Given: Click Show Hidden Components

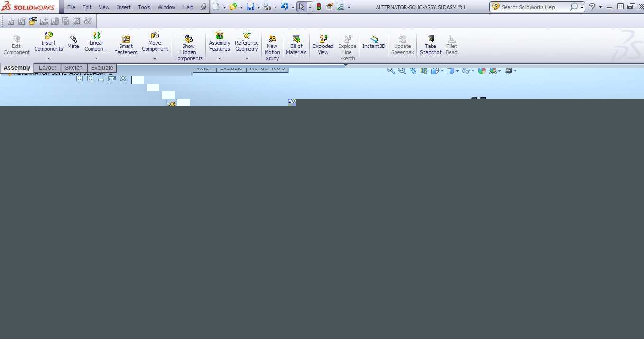Looking at the screenshot, I should coord(188,48).
